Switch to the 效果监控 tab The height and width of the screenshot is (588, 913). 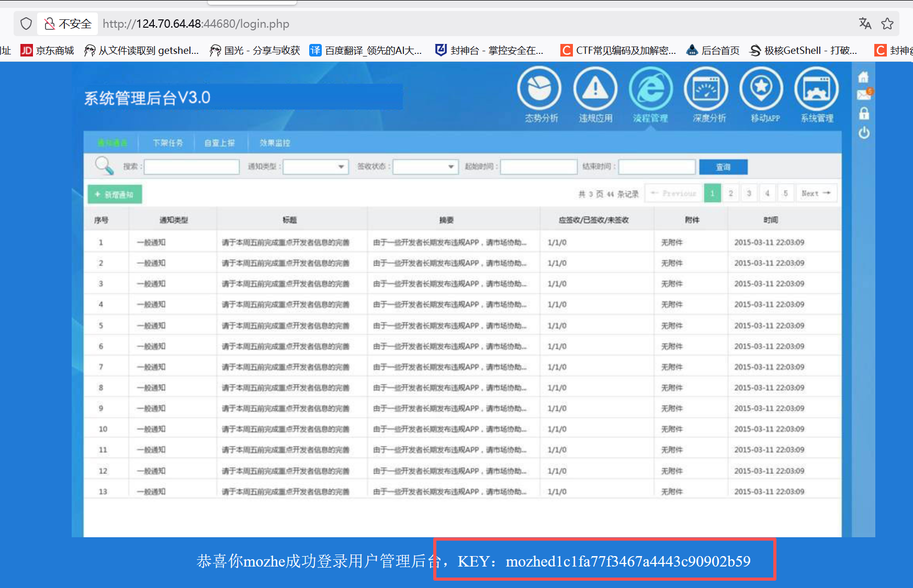pos(275,143)
